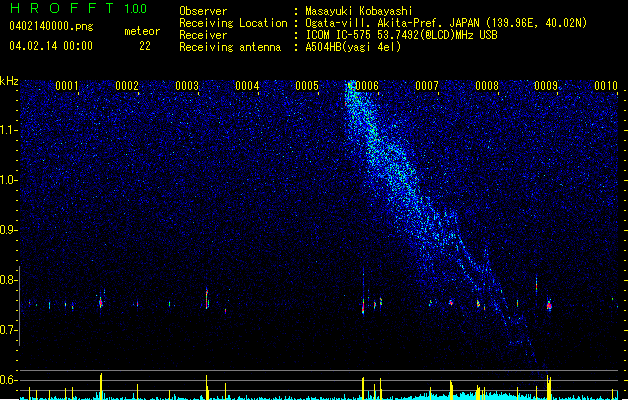Click the Observer label
The height and width of the screenshot is (400, 629).
coord(203,11)
